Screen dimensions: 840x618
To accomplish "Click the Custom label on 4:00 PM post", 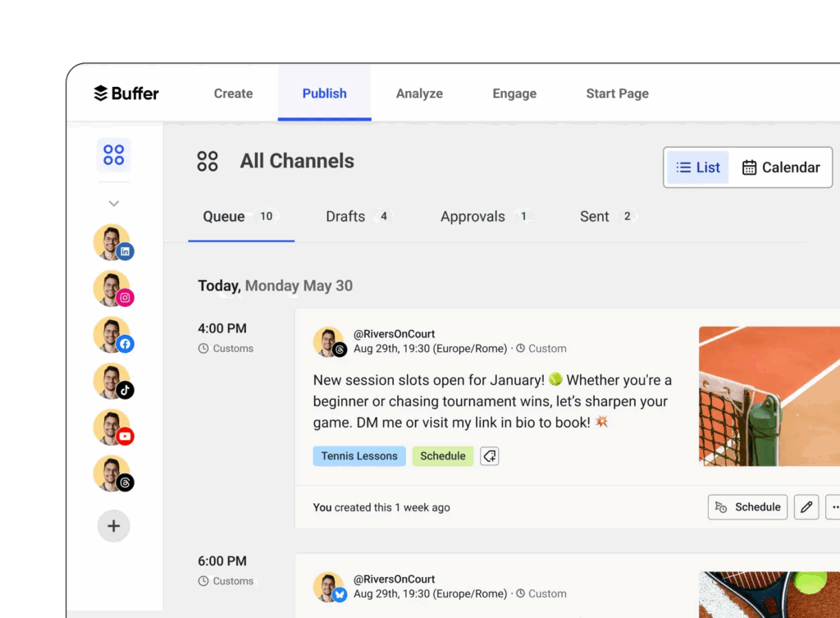I will click(x=541, y=349).
